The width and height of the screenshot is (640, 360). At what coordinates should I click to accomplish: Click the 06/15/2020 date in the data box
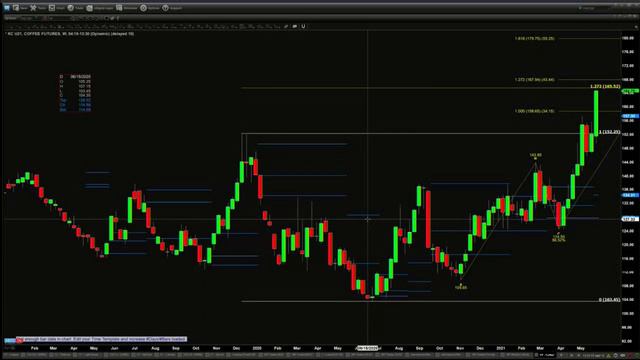click(x=80, y=76)
